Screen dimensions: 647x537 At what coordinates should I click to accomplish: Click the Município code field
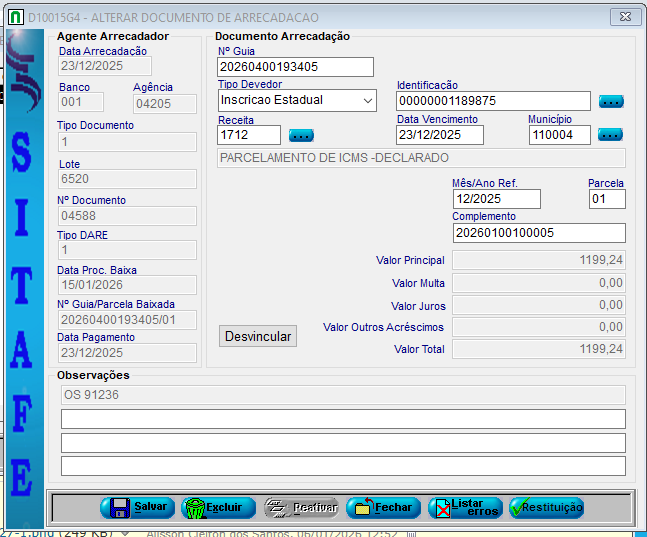[x=559, y=135]
